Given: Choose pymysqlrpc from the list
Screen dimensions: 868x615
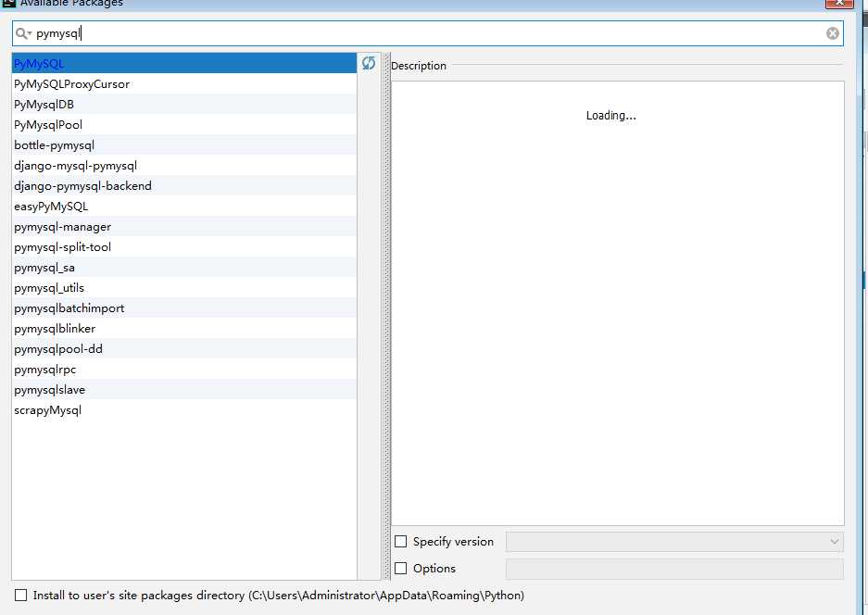Looking at the screenshot, I should pyautogui.click(x=183, y=370).
